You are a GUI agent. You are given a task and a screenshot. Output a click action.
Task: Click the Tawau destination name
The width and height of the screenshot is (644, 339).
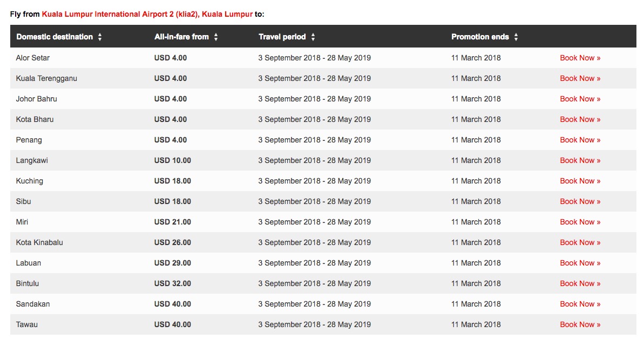(26, 324)
